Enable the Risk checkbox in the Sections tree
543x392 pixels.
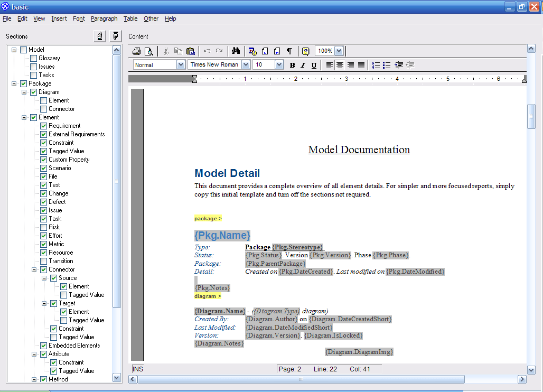(x=43, y=227)
